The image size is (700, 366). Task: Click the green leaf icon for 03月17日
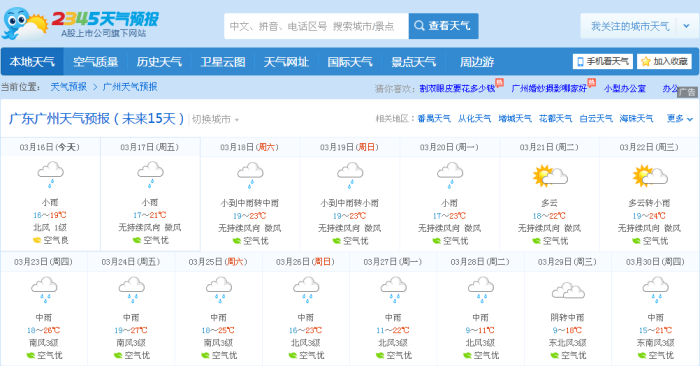click(x=137, y=241)
